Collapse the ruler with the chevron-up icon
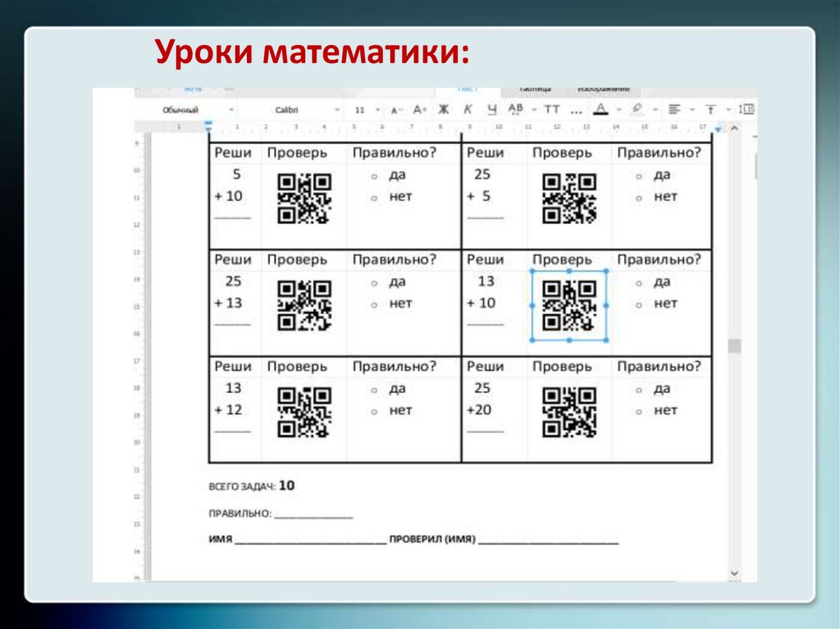Image resolution: width=840 pixels, height=629 pixels. (734, 128)
